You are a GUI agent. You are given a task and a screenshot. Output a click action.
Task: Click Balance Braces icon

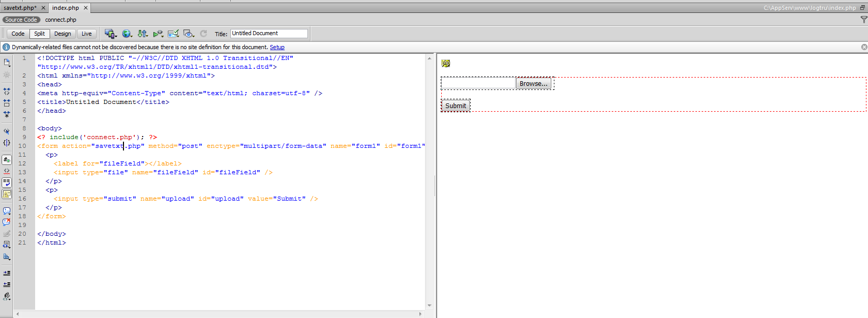coord(7,143)
